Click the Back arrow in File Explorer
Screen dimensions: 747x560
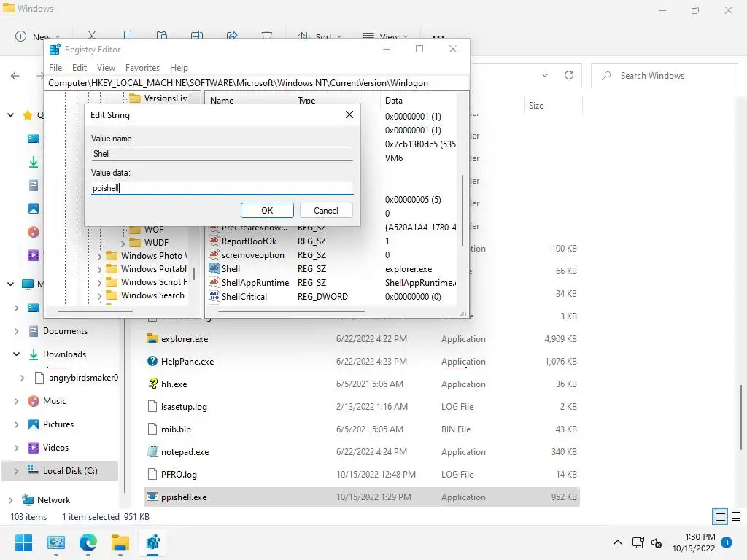coord(15,76)
